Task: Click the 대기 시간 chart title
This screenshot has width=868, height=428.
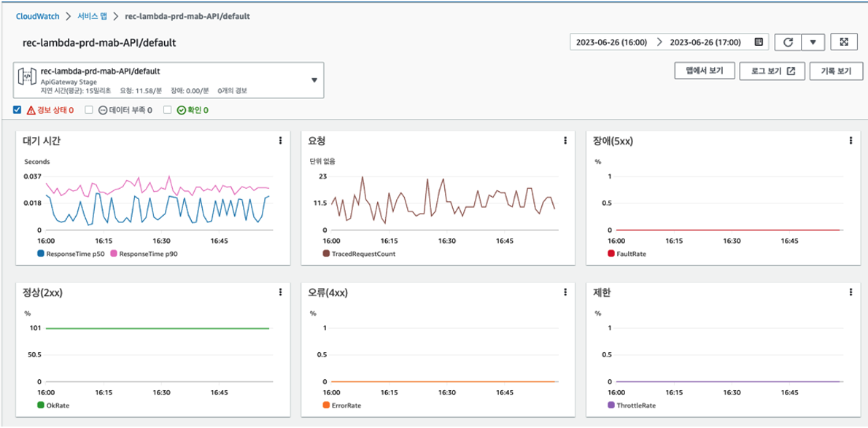Action: [42, 141]
